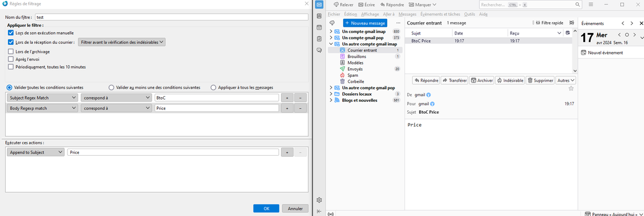Open the Tasks space icon

pyautogui.click(x=319, y=39)
